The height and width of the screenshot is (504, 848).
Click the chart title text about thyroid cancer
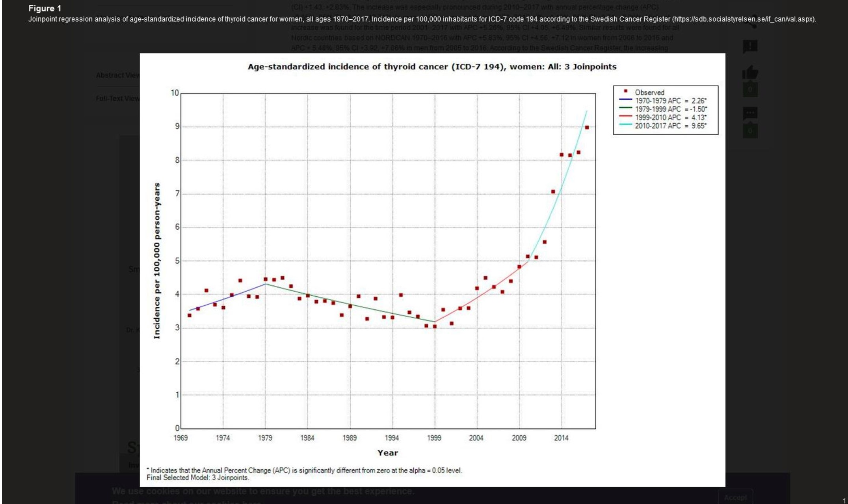432,67
